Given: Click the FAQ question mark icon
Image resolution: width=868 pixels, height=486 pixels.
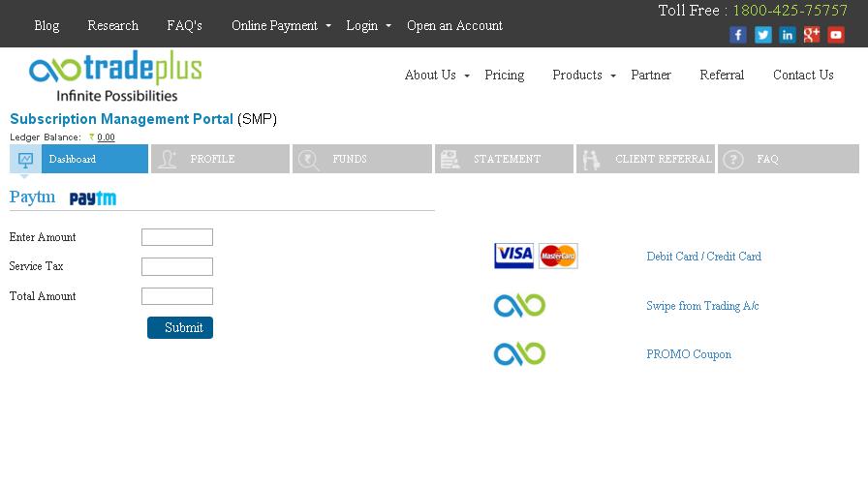Looking at the screenshot, I should tap(733, 160).
